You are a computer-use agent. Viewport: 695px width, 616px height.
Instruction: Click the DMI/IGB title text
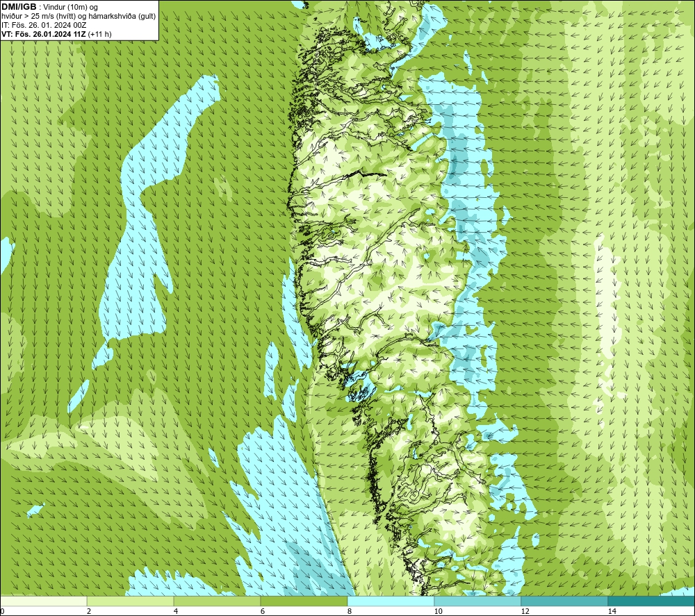pos(19,7)
